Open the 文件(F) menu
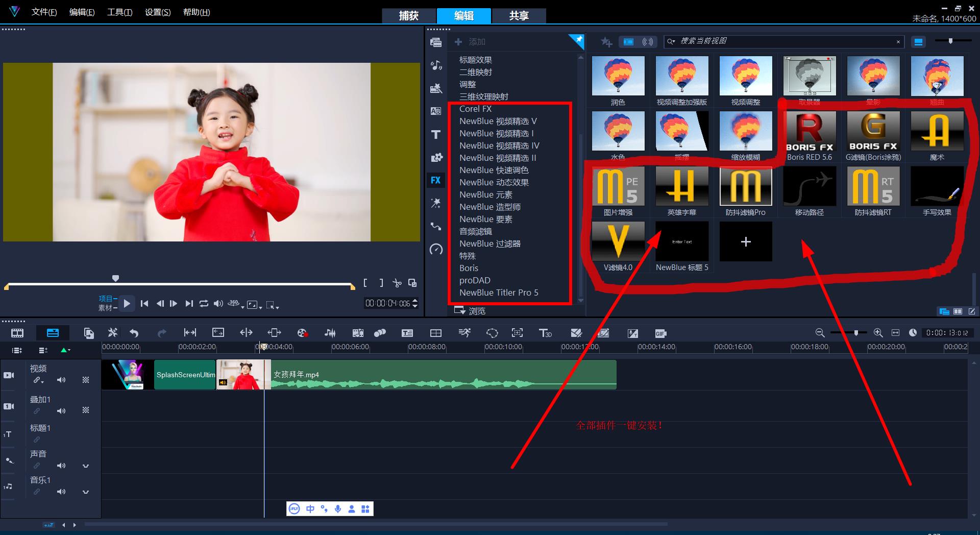Image resolution: width=980 pixels, height=535 pixels. tap(44, 12)
